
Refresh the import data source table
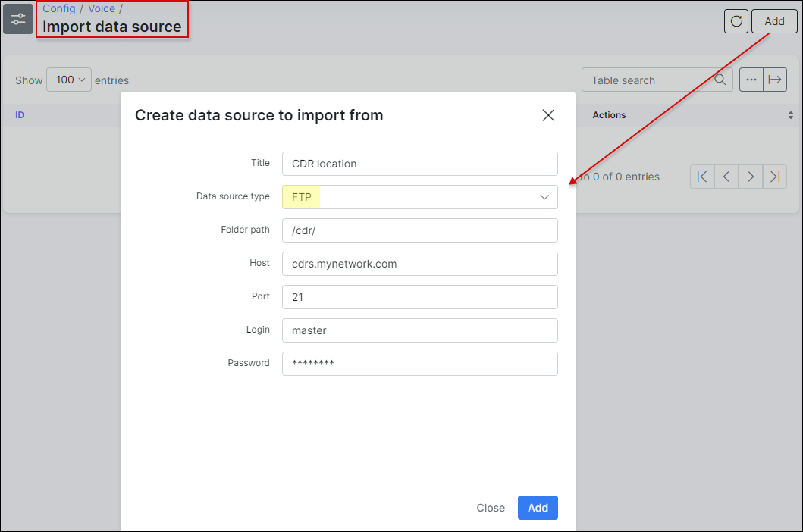tap(736, 21)
